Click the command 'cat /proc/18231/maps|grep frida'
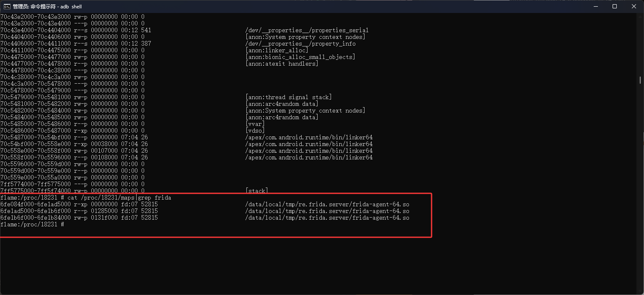644x295 pixels. coord(119,198)
